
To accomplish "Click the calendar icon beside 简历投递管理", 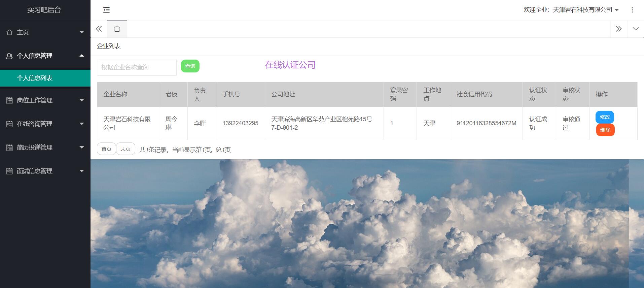I will click(9, 148).
